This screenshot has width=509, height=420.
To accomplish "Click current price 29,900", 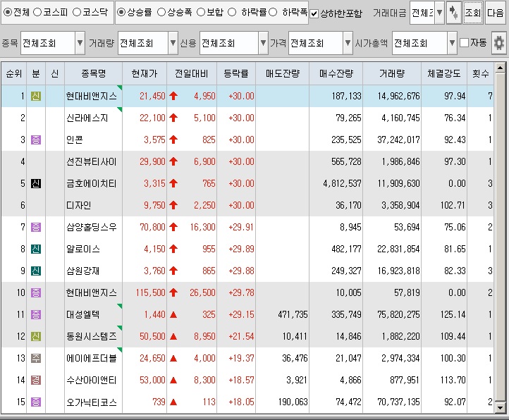I will [x=152, y=161].
